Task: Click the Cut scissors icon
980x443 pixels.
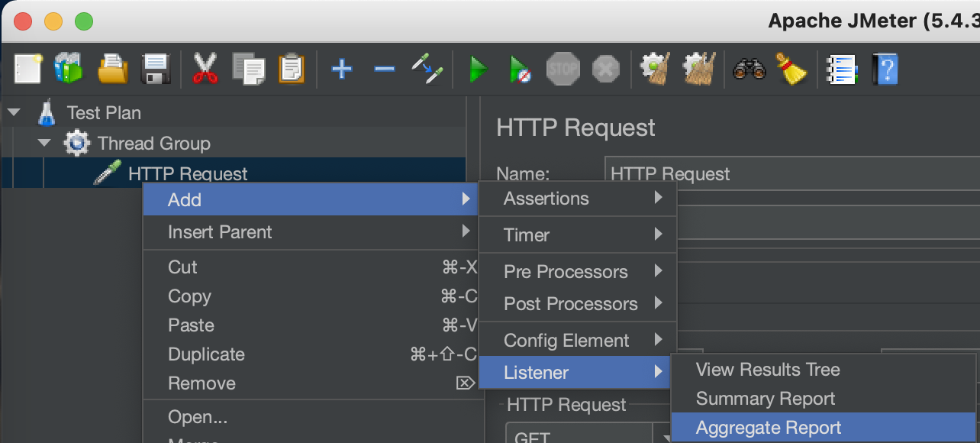Action: (x=205, y=69)
